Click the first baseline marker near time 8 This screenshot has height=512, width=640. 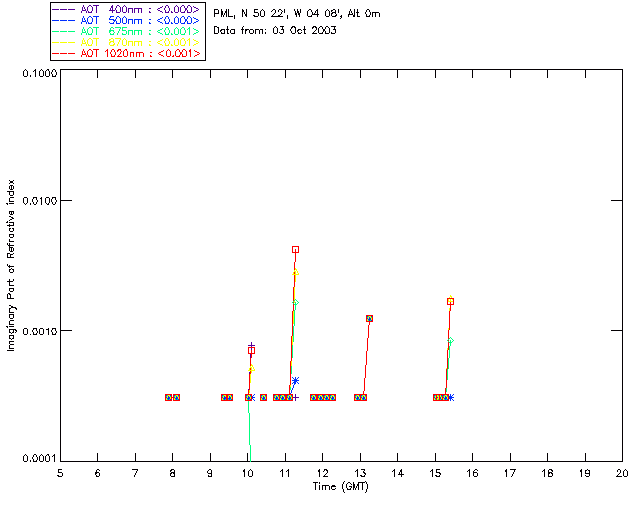point(169,397)
